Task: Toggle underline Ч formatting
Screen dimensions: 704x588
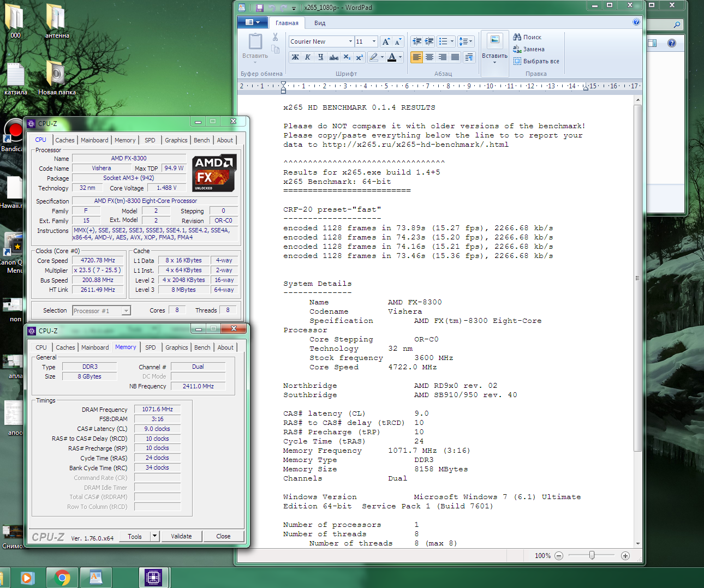Action: pyautogui.click(x=320, y=57)
